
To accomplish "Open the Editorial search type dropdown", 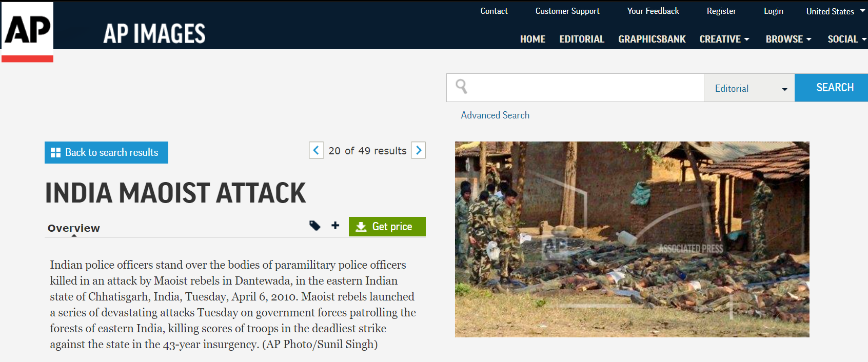I will pyautogui.click(x=749, y=88).
